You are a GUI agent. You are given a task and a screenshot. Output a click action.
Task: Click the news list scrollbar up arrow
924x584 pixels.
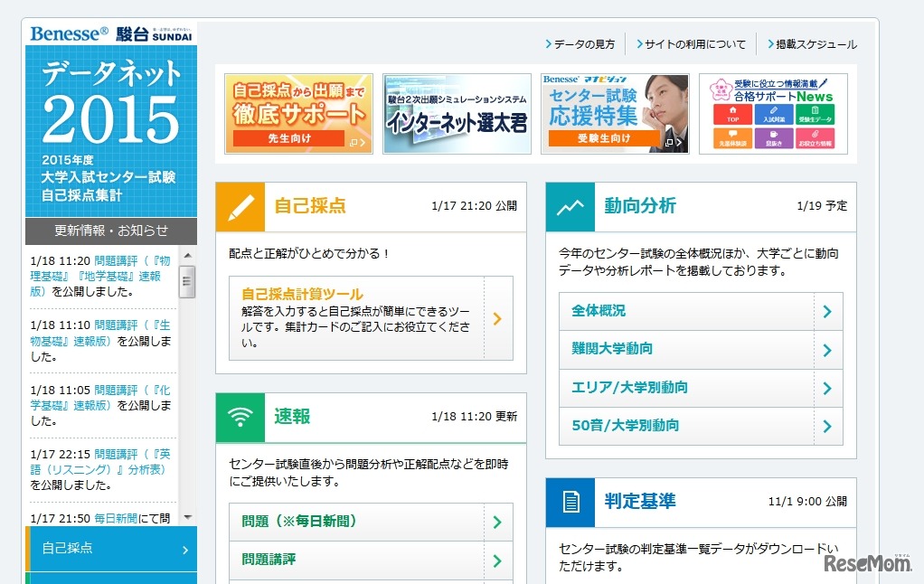187,256
